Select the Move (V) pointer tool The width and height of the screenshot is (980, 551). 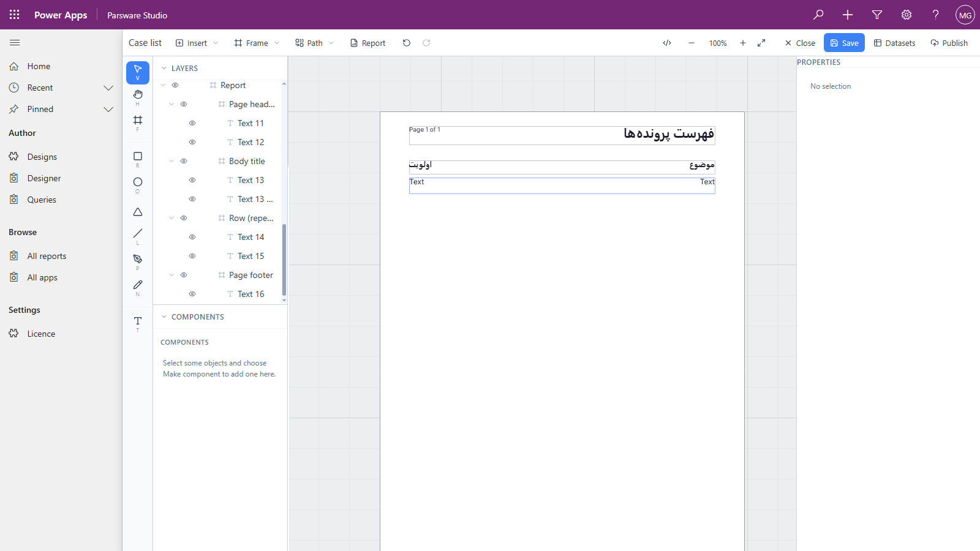(x=138, y=72)
